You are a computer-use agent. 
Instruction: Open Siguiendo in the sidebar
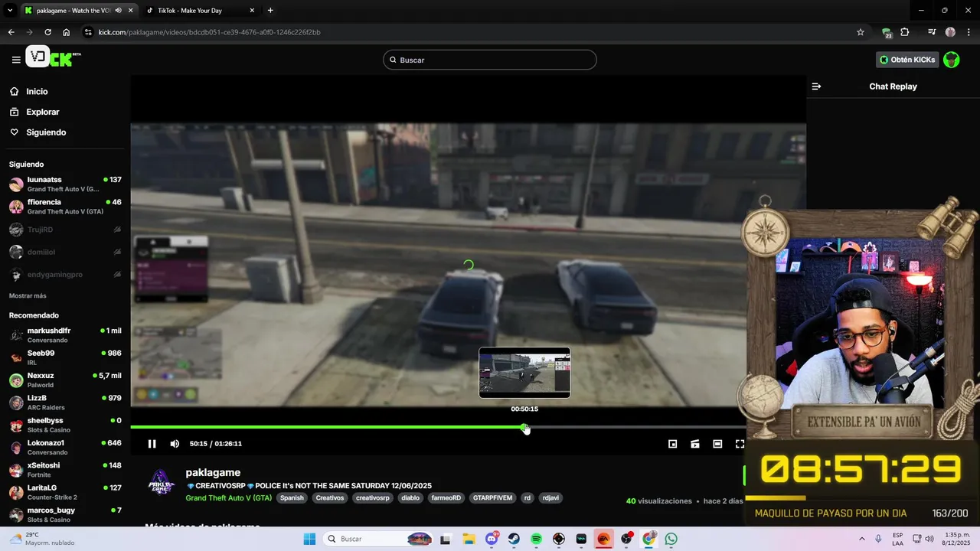coord(46,132)
